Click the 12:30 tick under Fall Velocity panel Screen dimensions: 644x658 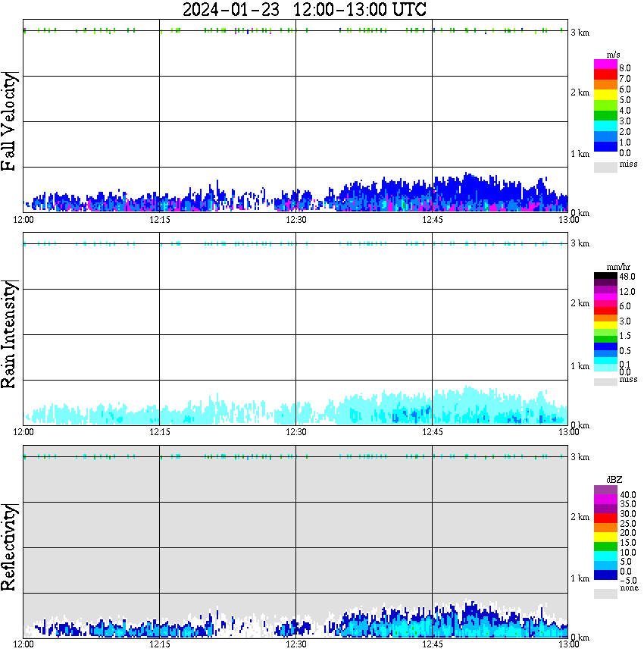pos(295,220)
